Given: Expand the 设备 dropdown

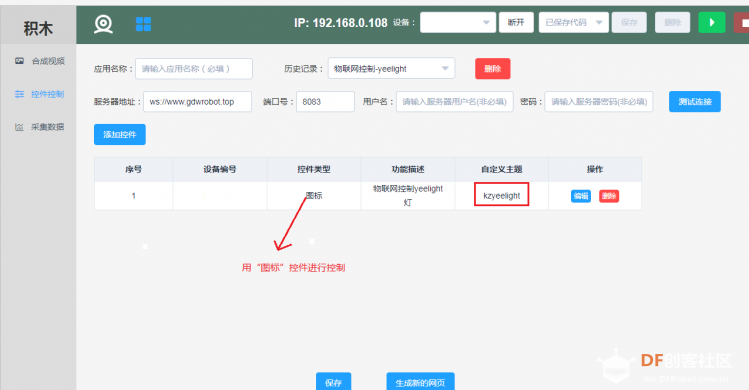Looking at the screenshot, I should (x=457, y=22).
